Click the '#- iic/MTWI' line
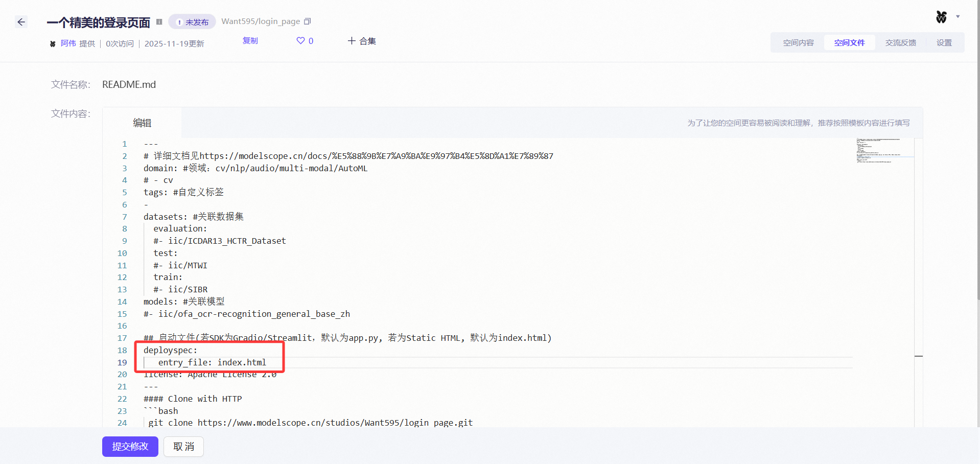 click(x=180, y=265)
